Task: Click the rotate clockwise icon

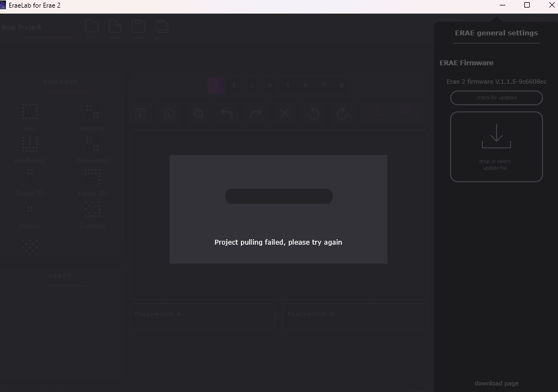Action: 342,114
